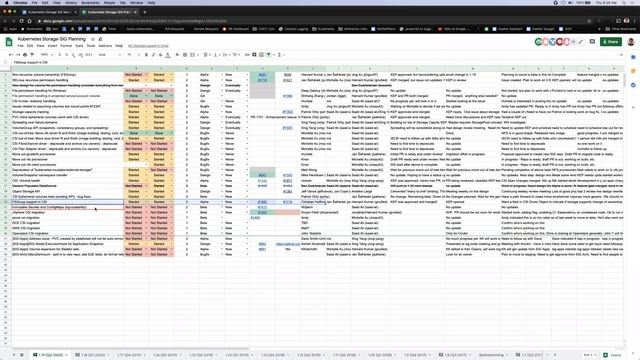The image size is (640, 360).
Task: Format selection as currency
Action: [x=60, y=55]
